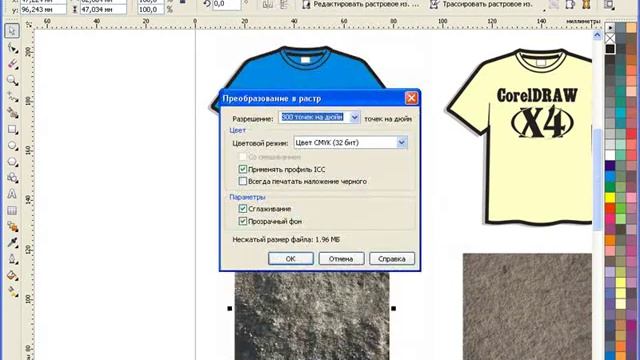Toggle the 'Прозрачный фон' checkbox

(x=243, y=221)
